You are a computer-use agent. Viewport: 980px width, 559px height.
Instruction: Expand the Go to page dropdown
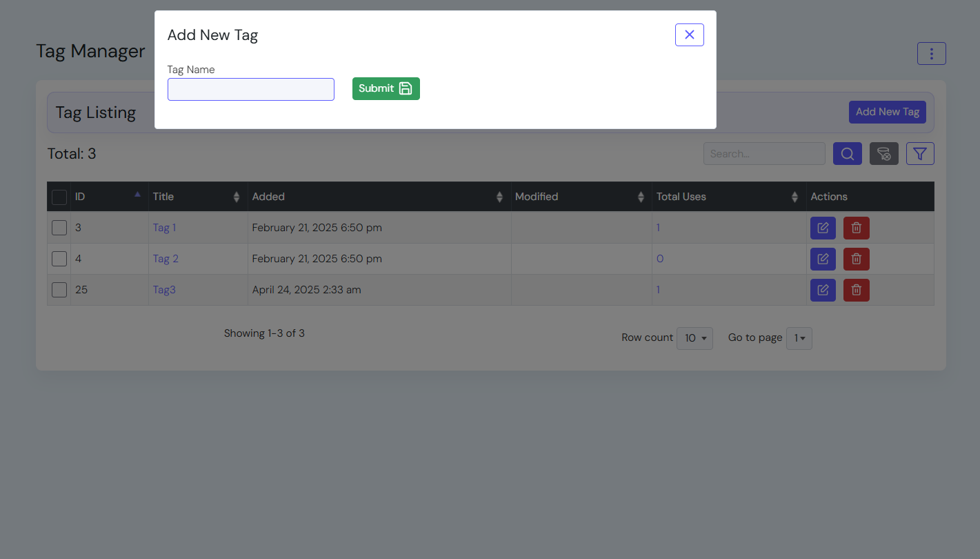(799, 338)
